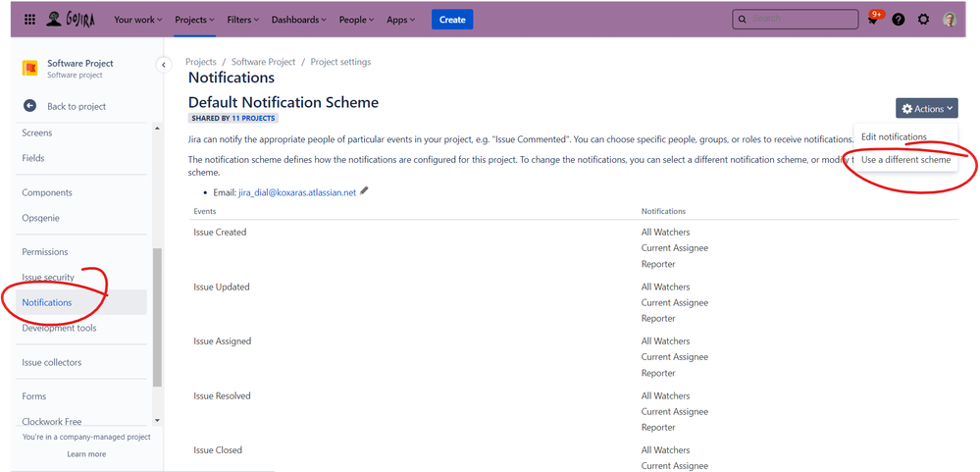Open Fields in the sidebar
Screen dimensions: 980x472
33,158
